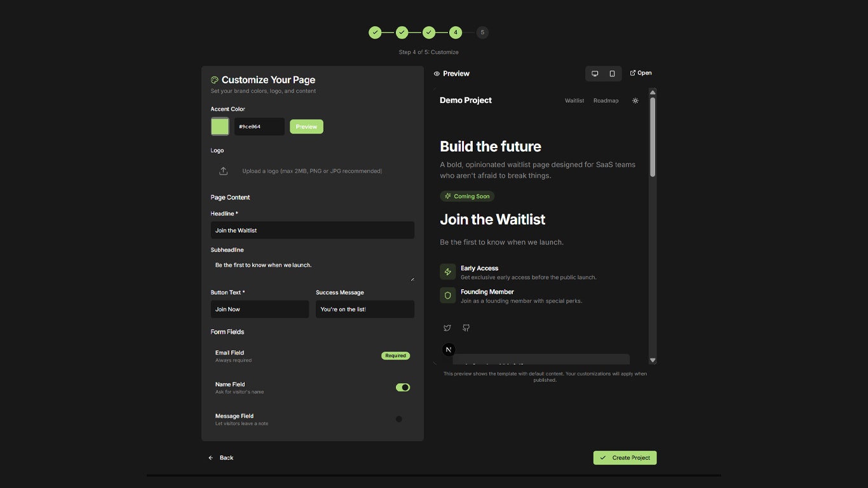Click the upload logo icon
Screen dimensions: 868x488
tap(223, 170)
